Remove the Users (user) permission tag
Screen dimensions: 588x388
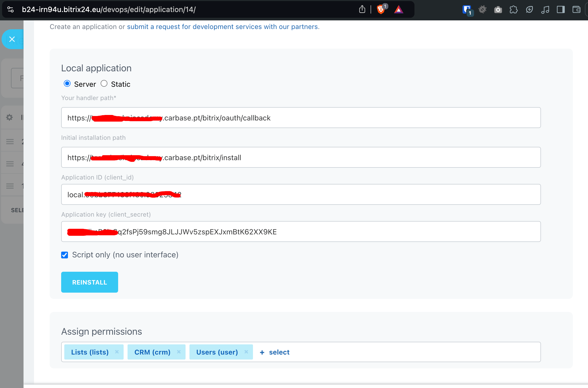tap(246, 352)
